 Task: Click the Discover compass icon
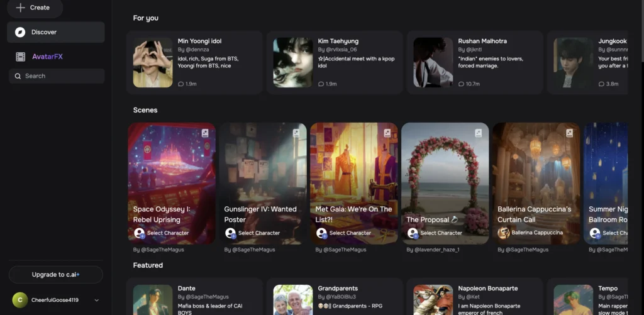pyautogui.click(x=20, y=32)
